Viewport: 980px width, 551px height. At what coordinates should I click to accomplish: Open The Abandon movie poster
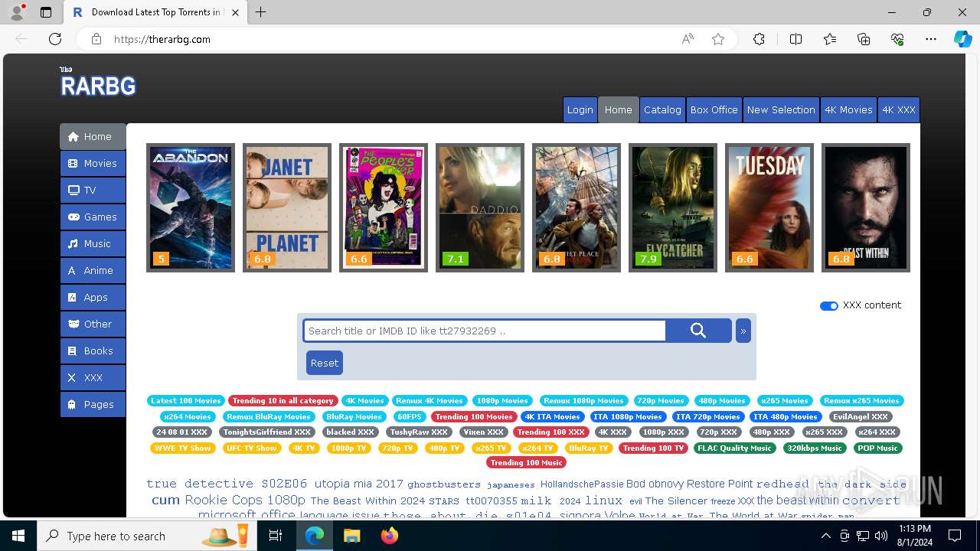(191, 207)
